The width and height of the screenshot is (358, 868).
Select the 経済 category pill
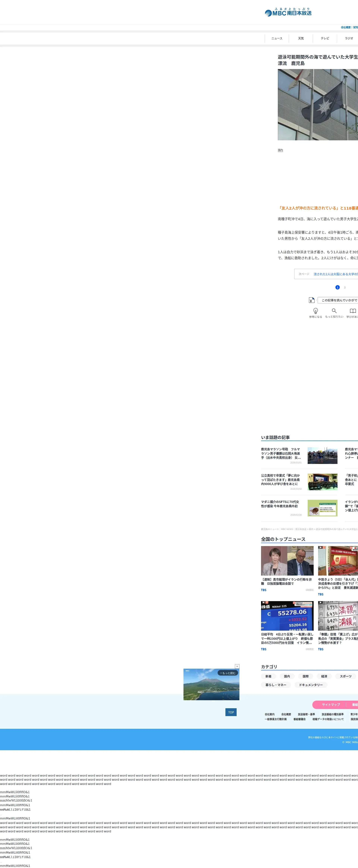324,676
